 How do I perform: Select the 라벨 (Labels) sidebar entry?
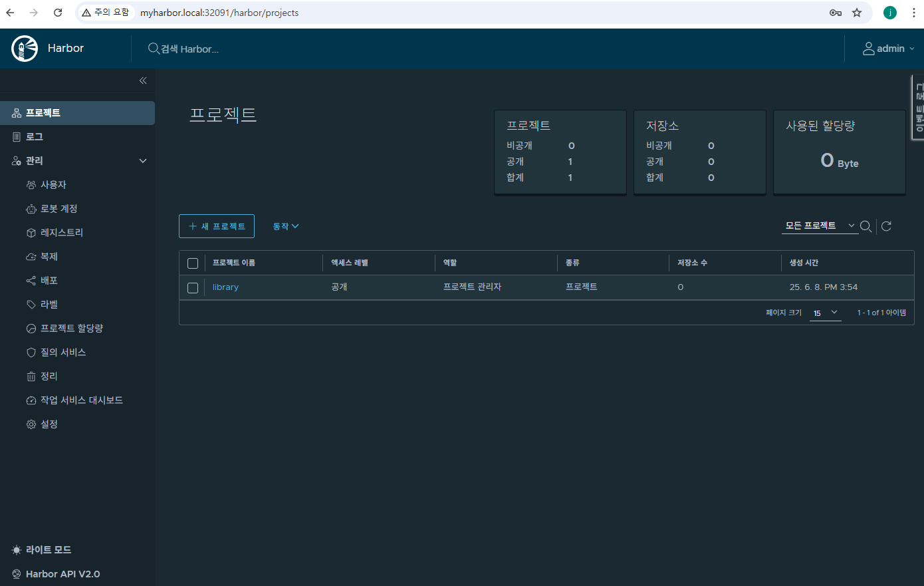[52, 304]
